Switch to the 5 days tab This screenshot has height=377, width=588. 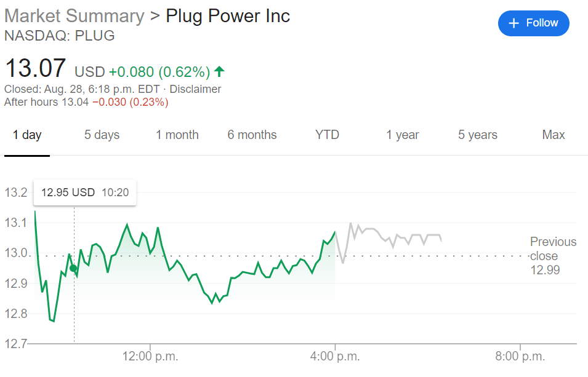(102, 135)
